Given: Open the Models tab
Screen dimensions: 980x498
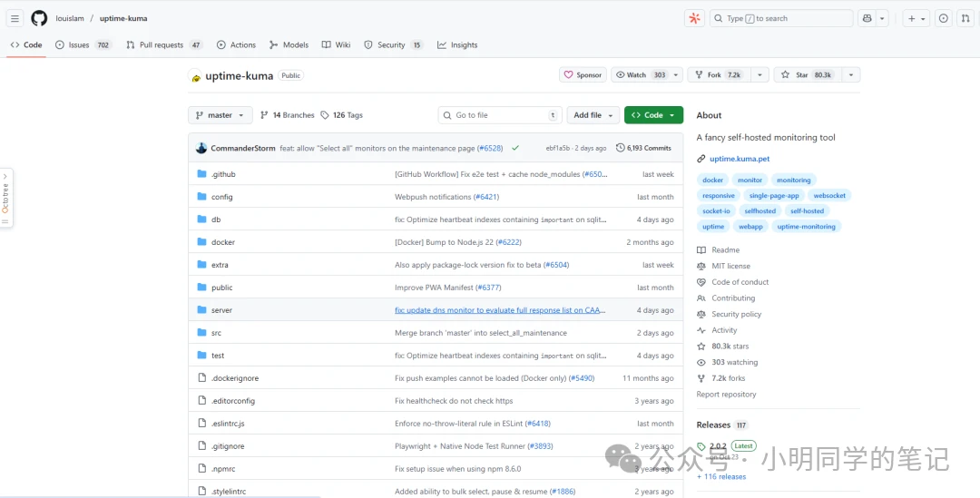Looking at the screenshot, I should point(289,45).
